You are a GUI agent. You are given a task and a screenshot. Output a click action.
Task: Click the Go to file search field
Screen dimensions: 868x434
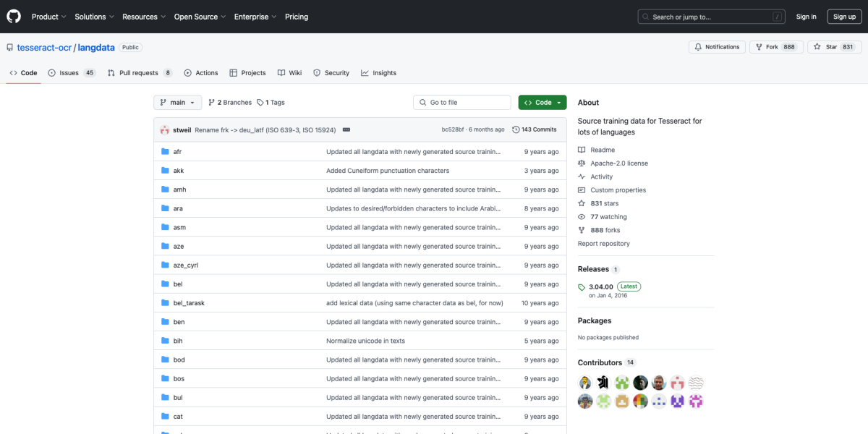tap(461, 102)
